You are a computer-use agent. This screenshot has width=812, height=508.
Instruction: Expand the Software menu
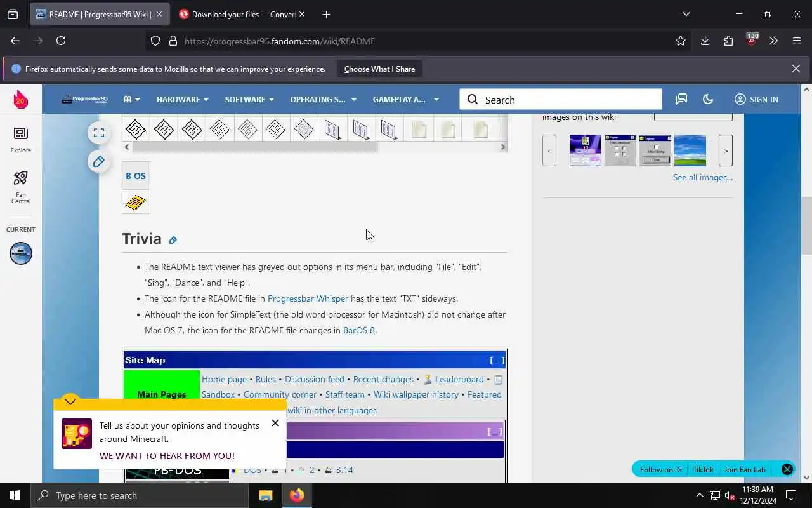pyautogui.click(x=249, y=99)
